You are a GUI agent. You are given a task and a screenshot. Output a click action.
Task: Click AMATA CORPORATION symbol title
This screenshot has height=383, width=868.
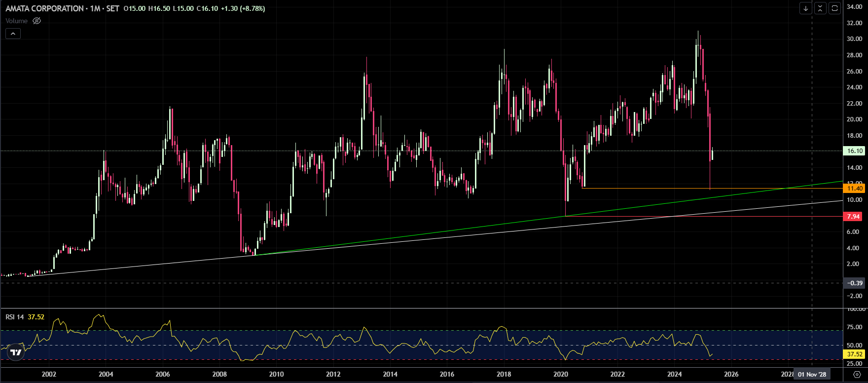pyautogui.click(x=44, y=8)
